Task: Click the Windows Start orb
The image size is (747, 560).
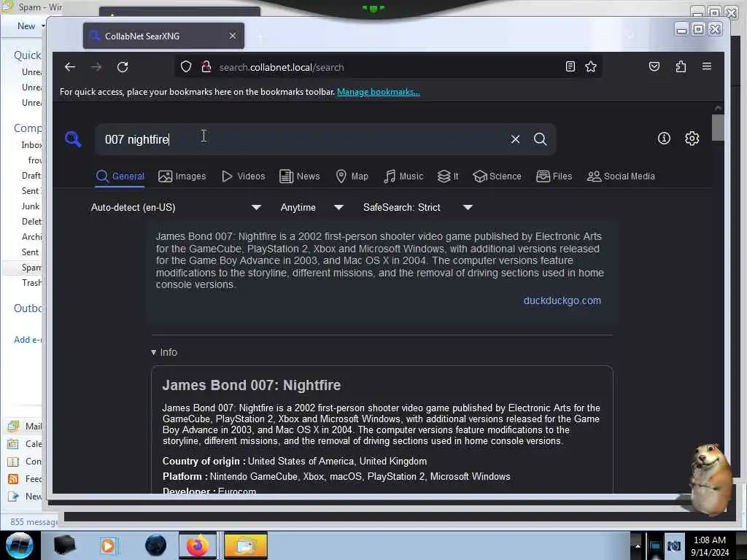Action: click(x=20, y=545)
